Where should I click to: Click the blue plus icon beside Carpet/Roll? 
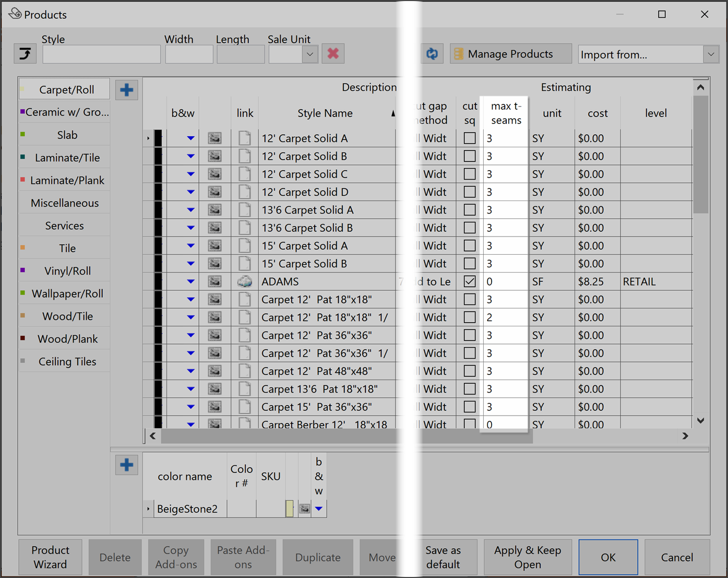pyautogui.click(x=126, y=90)
